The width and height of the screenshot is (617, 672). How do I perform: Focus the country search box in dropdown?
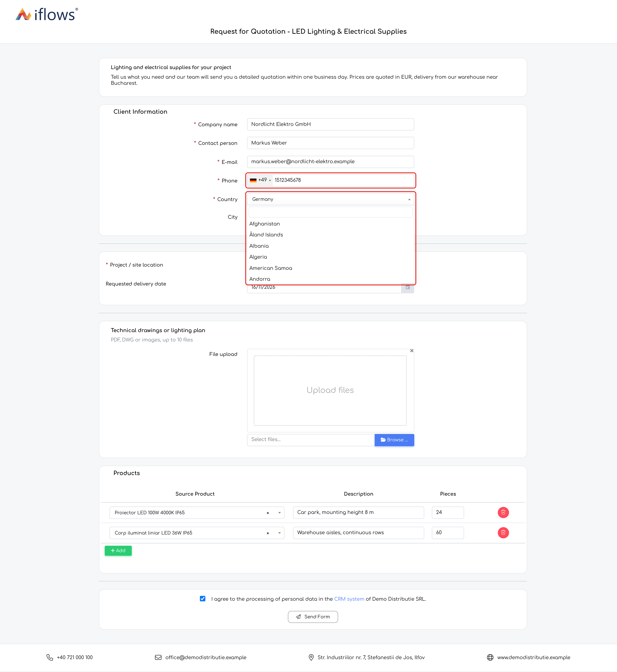point(331,212)
